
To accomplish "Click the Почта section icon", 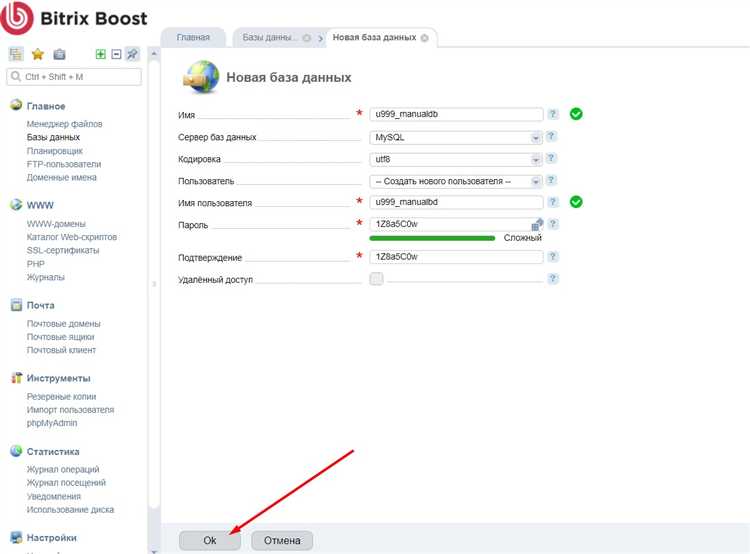I will point(16,305).
